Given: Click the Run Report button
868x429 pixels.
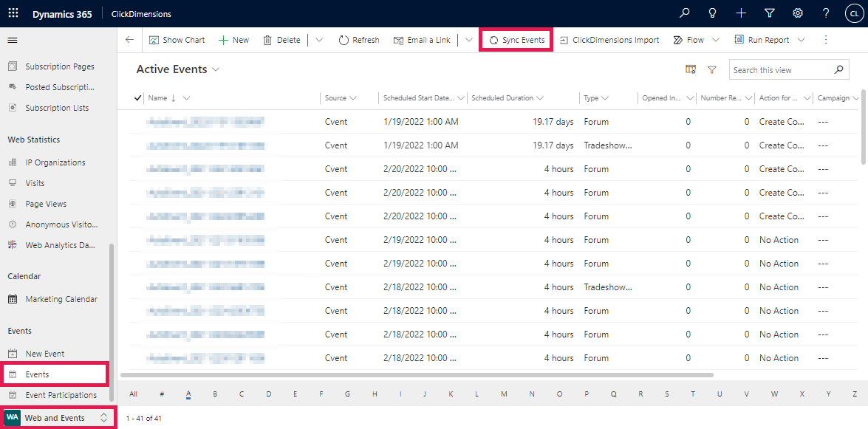Looking at the screenshot, I should (x=762, y=40).
